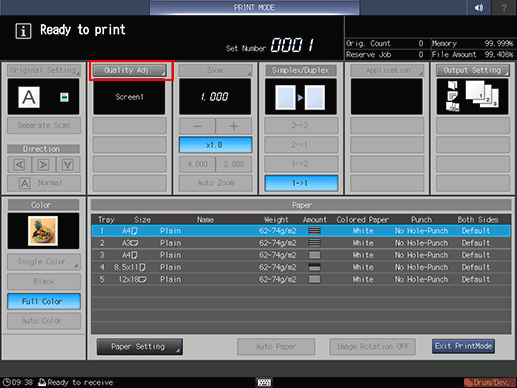Select the 1->1 simplex option
The height and width of the screenshot is (388, 517).
coord(301,183)
